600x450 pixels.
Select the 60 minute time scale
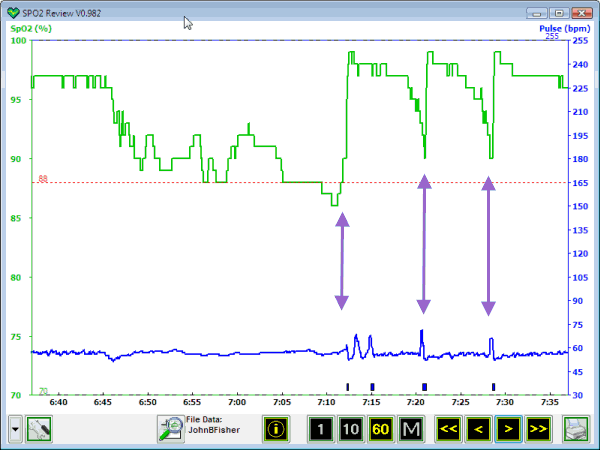coord(380,429)
